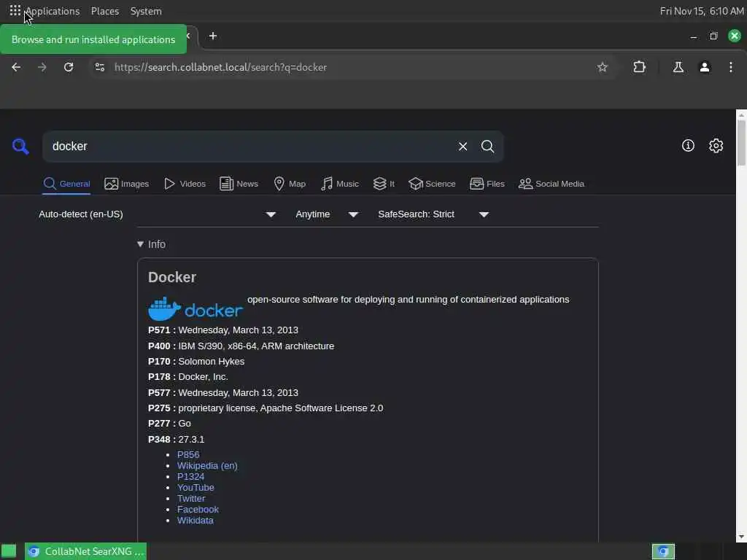This screenshot has height=560, width=747.
Task: Click the version text 27.3.1
Action: click(191, 439)
